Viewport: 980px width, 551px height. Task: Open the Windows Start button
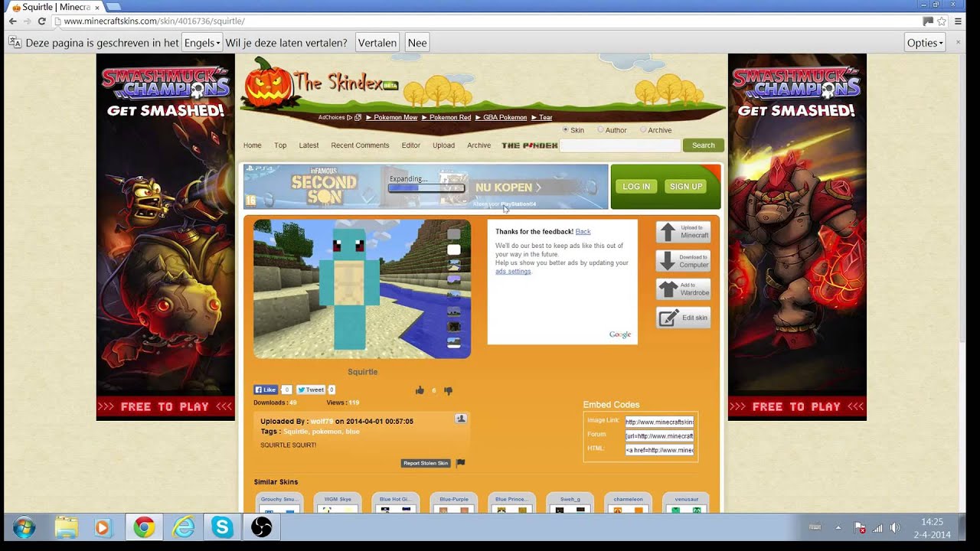pyautogui.click(x=24, y=527)
